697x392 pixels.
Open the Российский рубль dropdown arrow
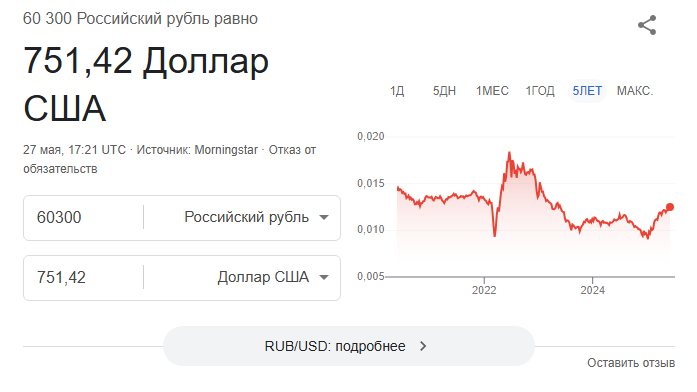pyautogui.click(x=324, y=217)
